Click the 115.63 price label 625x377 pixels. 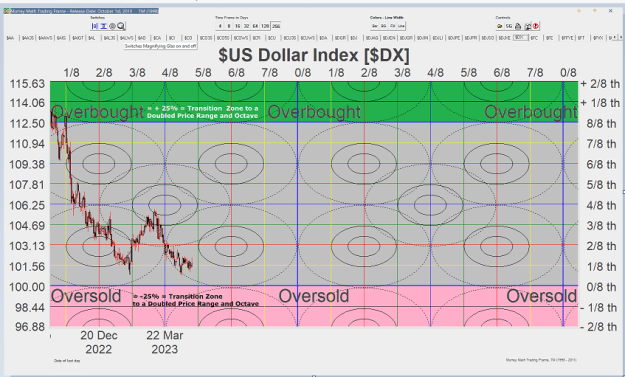[x=27, y=84]
